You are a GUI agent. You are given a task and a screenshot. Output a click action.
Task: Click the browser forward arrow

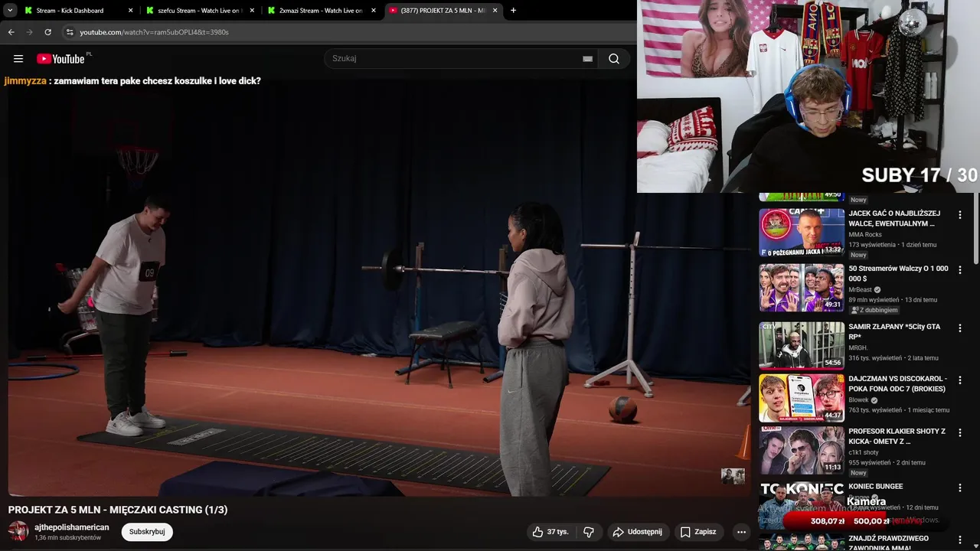(x=29, y=32)
